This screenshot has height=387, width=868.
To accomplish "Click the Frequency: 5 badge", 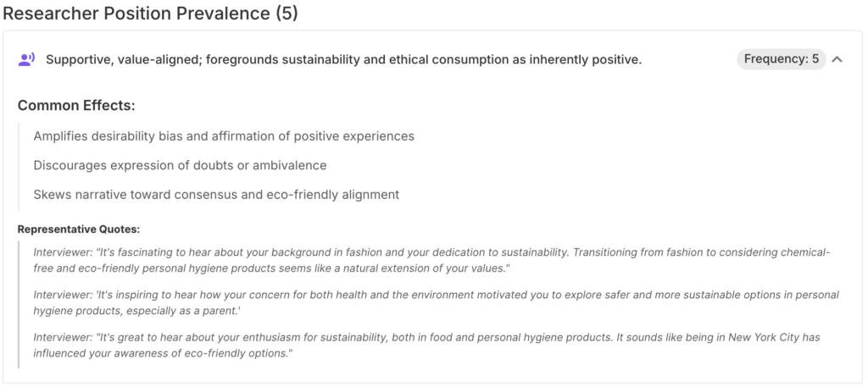I will [781, 59].
